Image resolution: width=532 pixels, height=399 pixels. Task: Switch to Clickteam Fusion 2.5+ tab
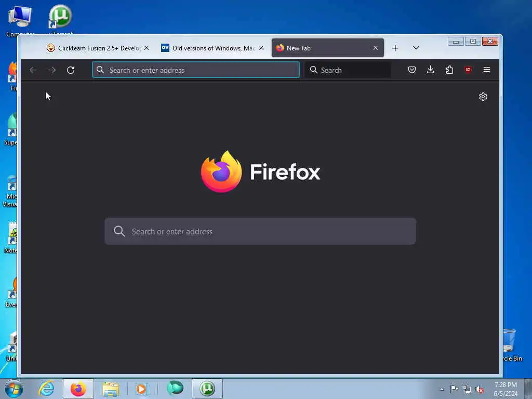pyautogui.click(x=98, y=48)
